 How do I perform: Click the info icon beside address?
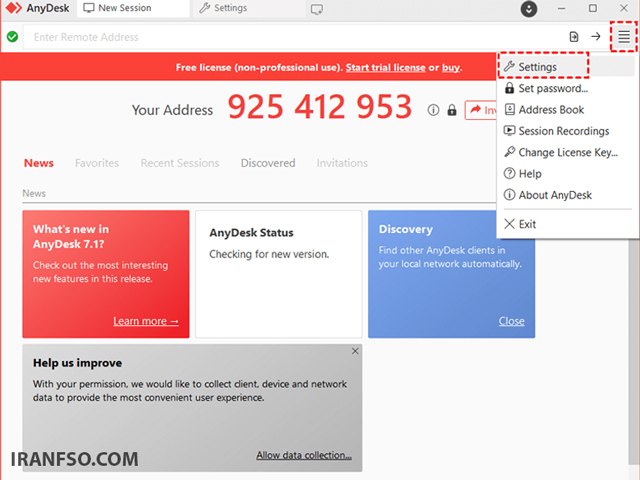pyautogui.click(x=433, y=110)
